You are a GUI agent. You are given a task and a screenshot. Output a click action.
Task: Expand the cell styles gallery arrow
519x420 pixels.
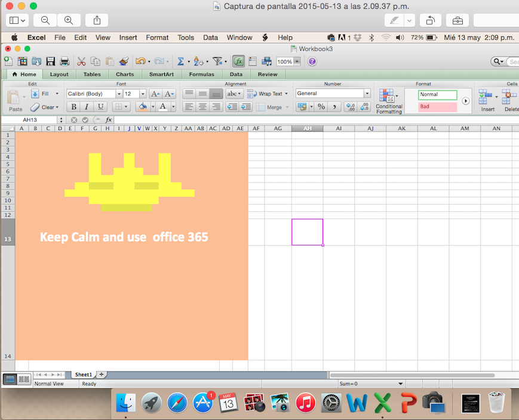465,101
